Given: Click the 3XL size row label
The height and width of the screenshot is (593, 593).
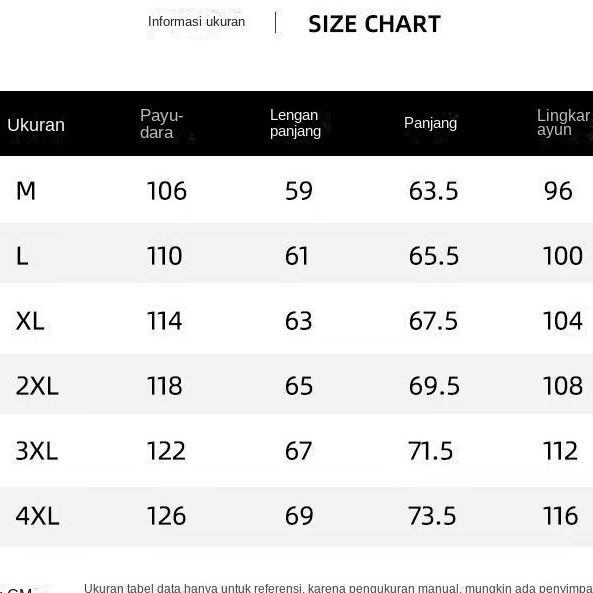Looking at the screenshot, I should (37, 451).
